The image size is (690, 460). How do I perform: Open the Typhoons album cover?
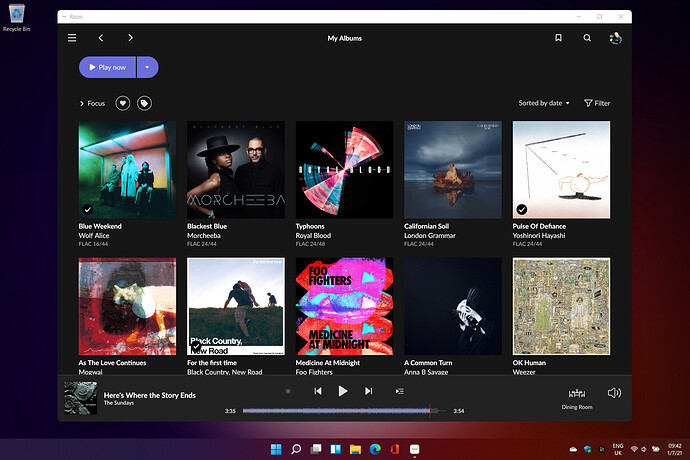344,170
